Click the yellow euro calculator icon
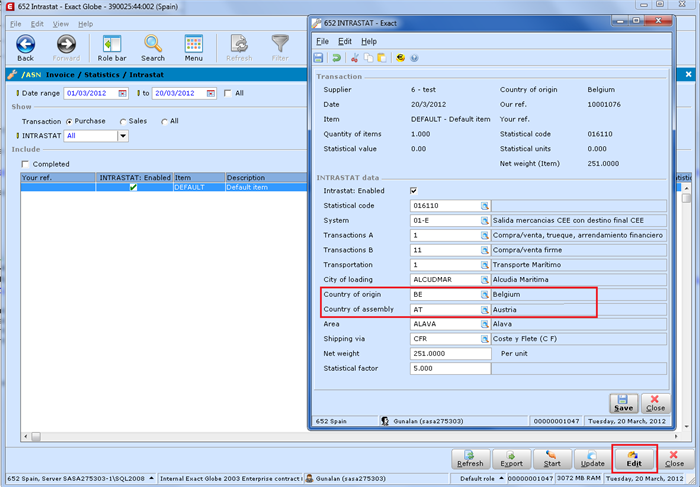The height and width of the screenshot is (487, 700). tap(400, 58)
